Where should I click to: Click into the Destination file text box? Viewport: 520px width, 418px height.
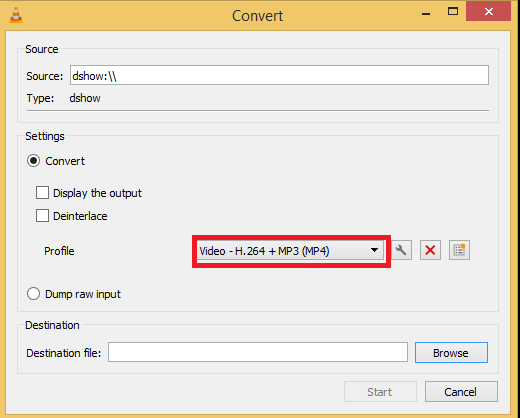pos(258,352)
